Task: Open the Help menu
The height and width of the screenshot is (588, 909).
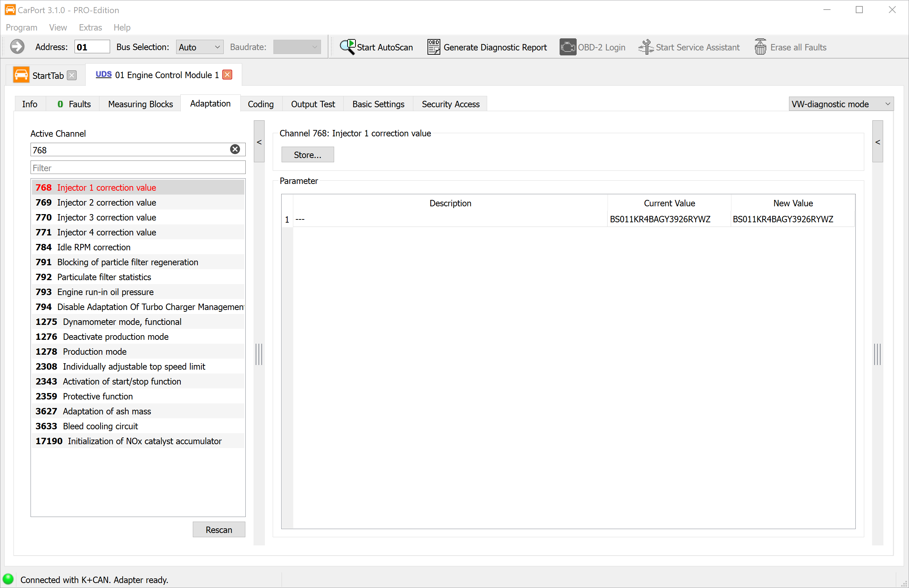Action: 122,27
